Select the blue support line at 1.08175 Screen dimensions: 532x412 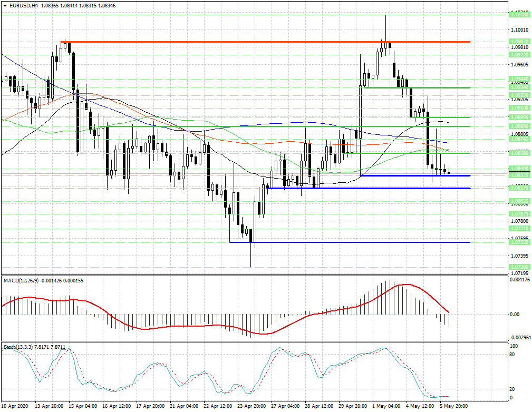[x=369, y=188]
